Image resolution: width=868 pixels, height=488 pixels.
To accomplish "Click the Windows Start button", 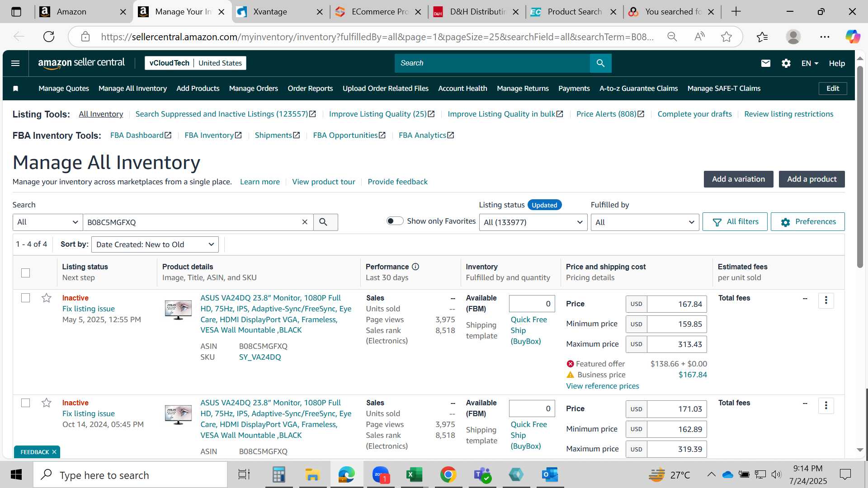I will pyautogui.click(x=16, y=475).
